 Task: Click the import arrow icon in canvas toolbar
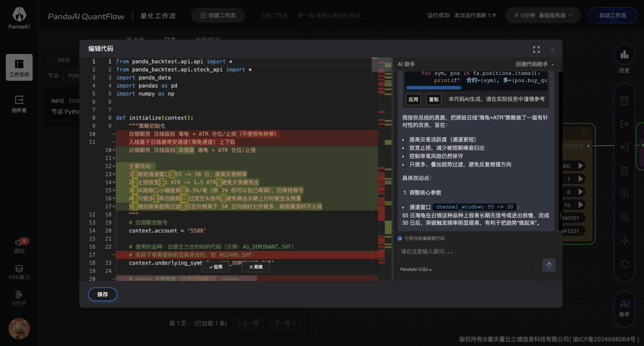point(625,147)
